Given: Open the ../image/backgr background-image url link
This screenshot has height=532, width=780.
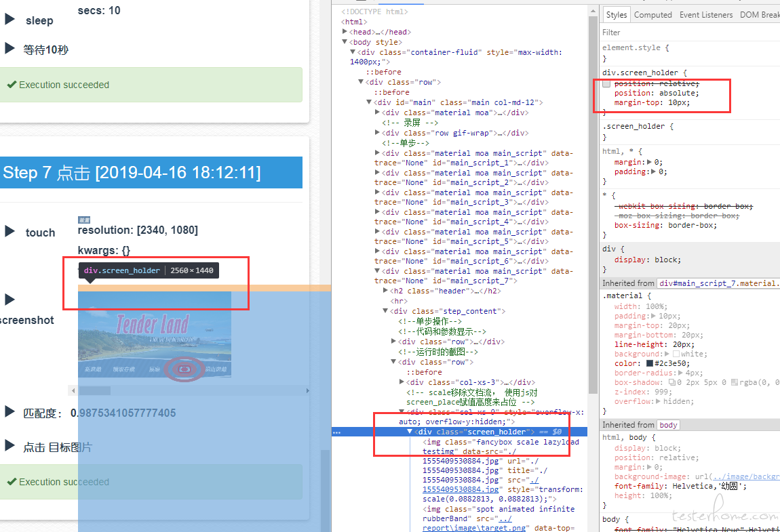Looking at the screenshot, I should pyautogui.click(x=745, y=476).
